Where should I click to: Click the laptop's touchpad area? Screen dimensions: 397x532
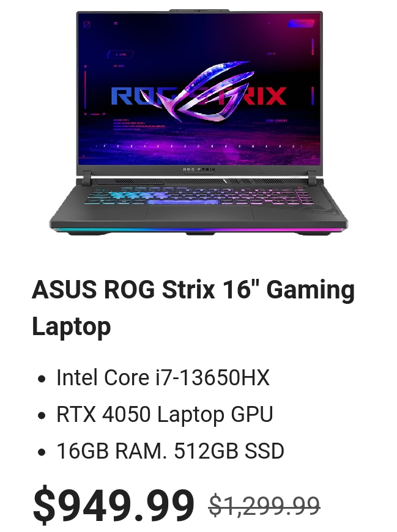tap(199, 212)
